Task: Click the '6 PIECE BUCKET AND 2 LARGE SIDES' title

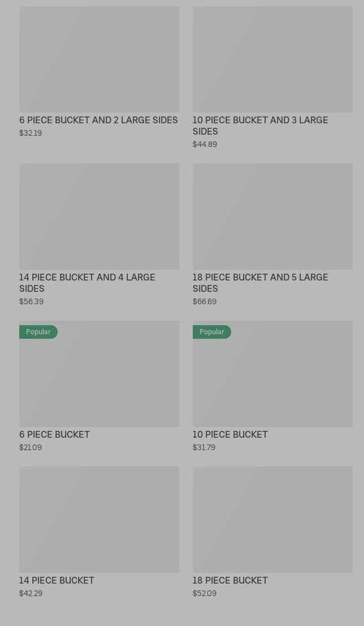Action: point(98,120)
